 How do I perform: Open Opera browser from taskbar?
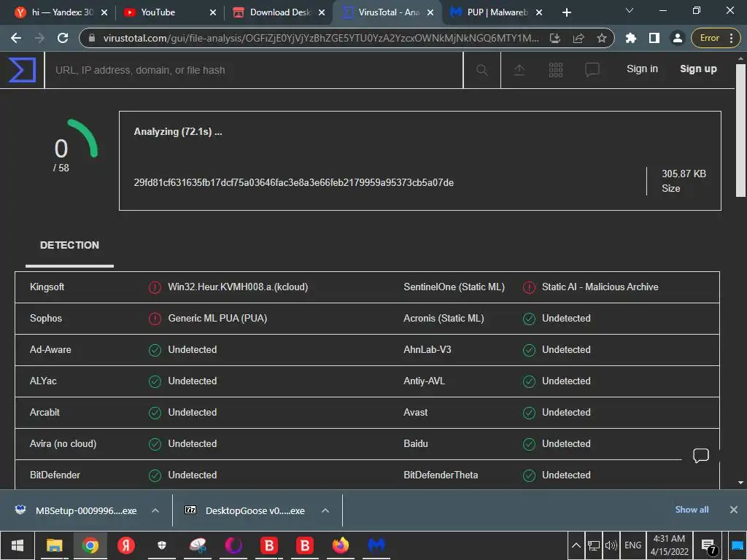pyautogui.click(x=233, y=545)
